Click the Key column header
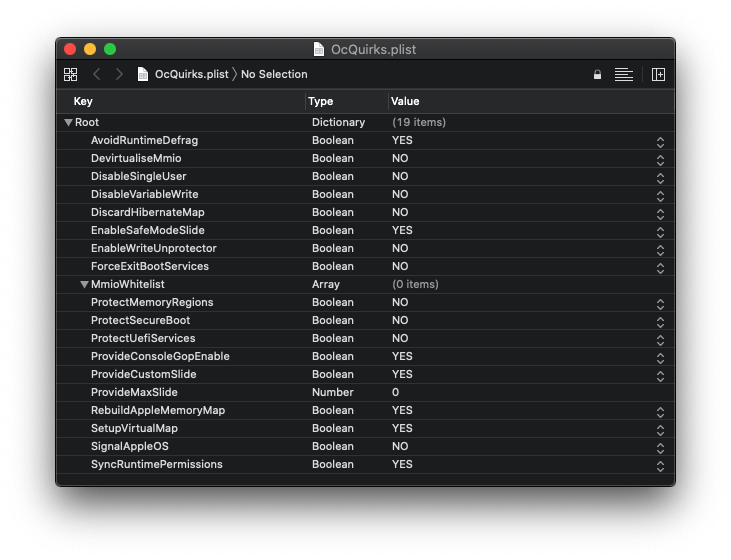Image resolution: width=731 pixels, height=560 pixels. pos(83,101)
